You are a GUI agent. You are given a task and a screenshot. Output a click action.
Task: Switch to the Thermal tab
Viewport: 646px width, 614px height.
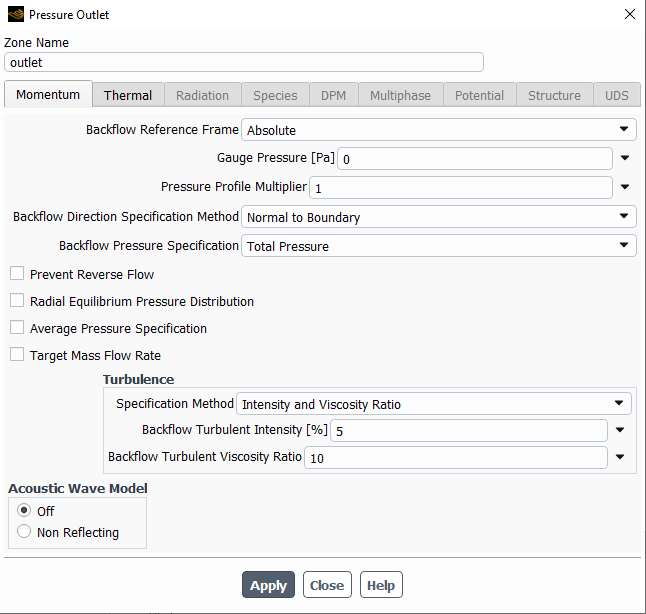128,95
